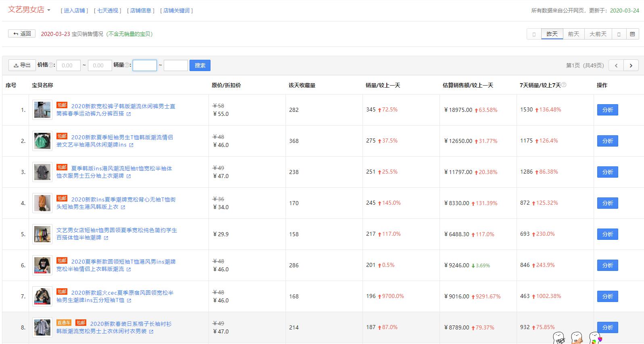Click the 直通车 badge in row 8
This screenshot has height=344, width=644.
click(64, 323)
